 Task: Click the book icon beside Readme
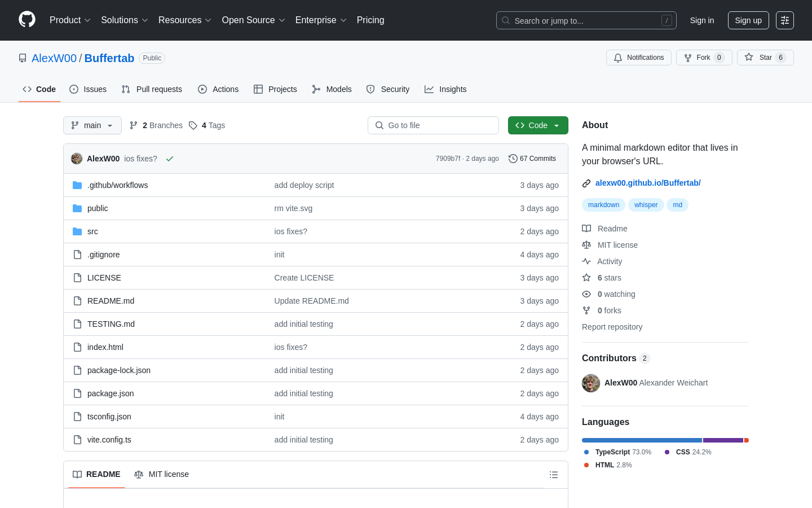click(586, 229)
